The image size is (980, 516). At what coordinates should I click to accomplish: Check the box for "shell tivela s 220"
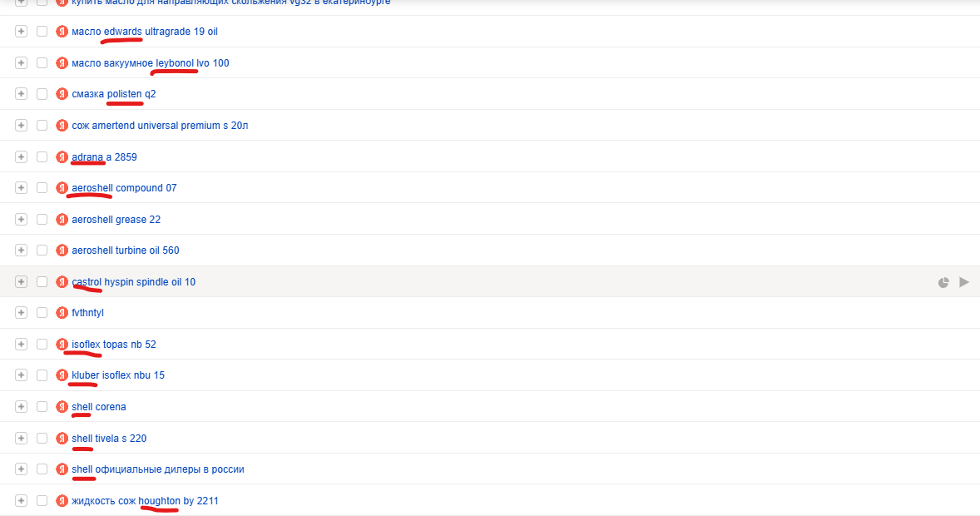coord(42,438)
